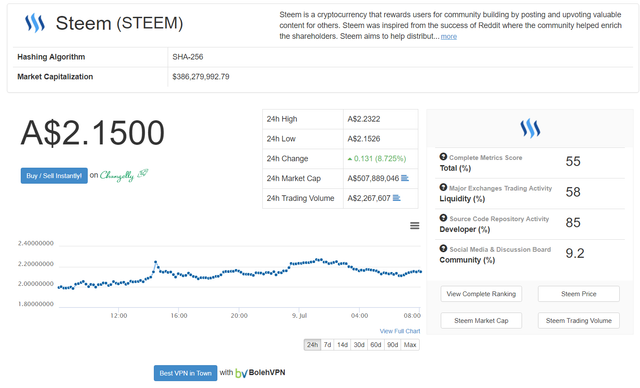Click the Best VPN in Town button

click(185, 373)
